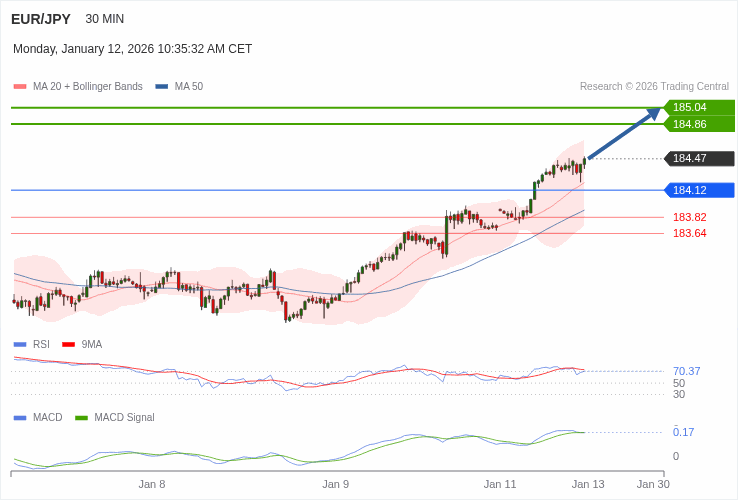Click the MA 50 legend swatch
Image resolution: width=738 pixels, height=500 pixels.
[162, 87]
